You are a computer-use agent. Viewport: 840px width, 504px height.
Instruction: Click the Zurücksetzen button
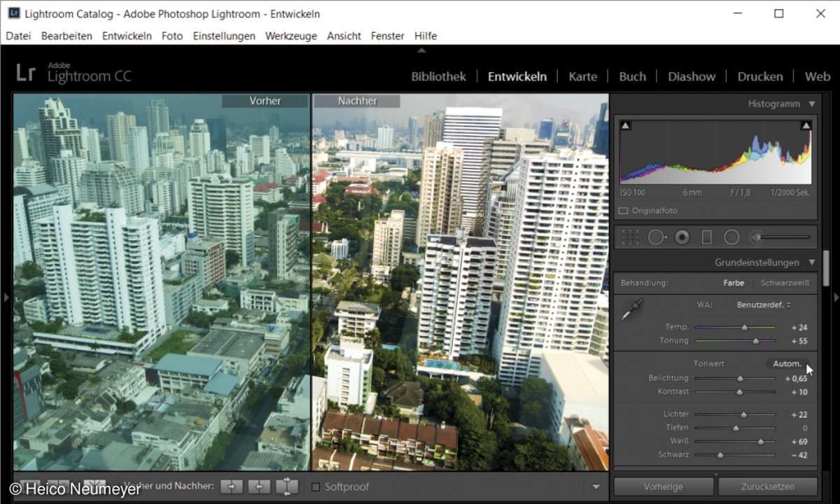(x=767, y=486)
